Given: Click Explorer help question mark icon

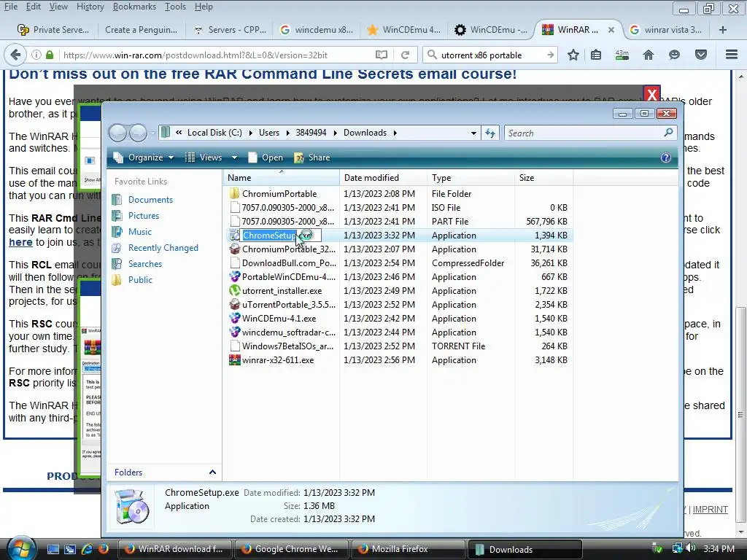Looking at the screenshot, I should tap(665, 157).
